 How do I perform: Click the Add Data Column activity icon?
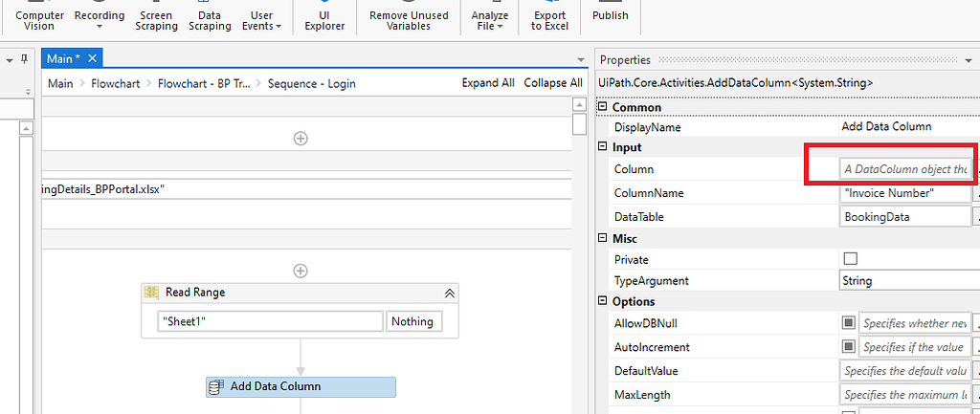pos(217,386)
